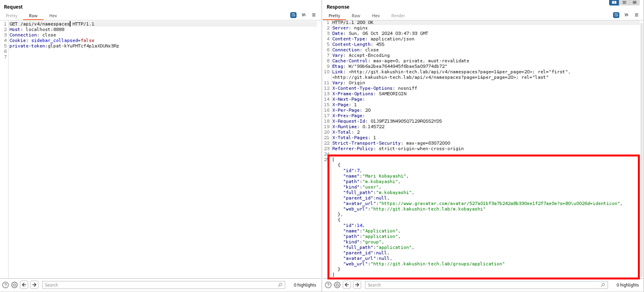Click the Request search magnifier icon

(x=280, y=285)
